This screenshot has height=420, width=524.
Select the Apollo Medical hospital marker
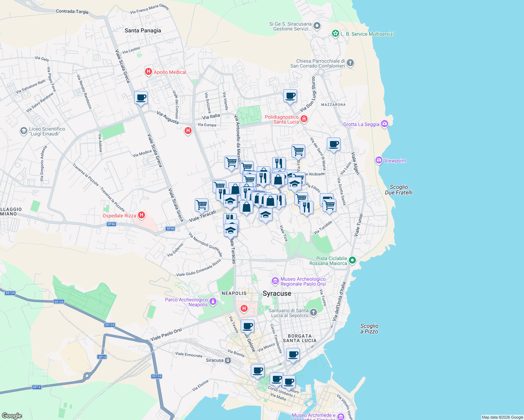(149, 72)
